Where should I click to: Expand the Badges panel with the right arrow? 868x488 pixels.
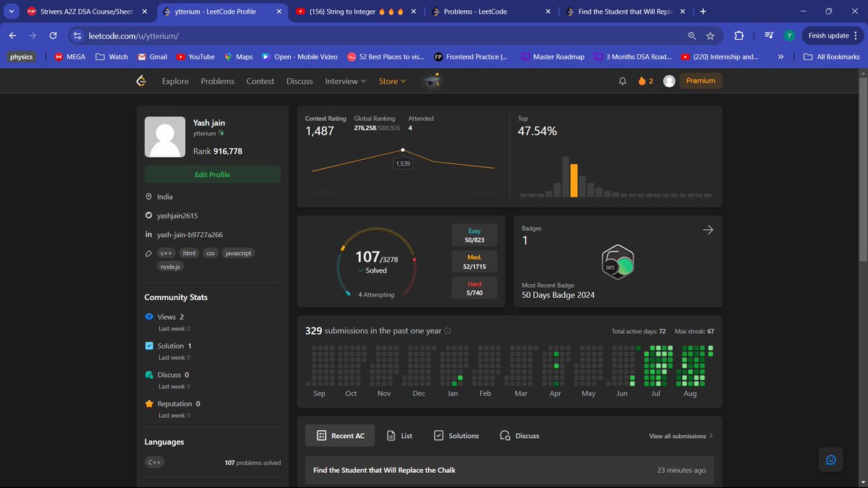[x=707, y=229]
